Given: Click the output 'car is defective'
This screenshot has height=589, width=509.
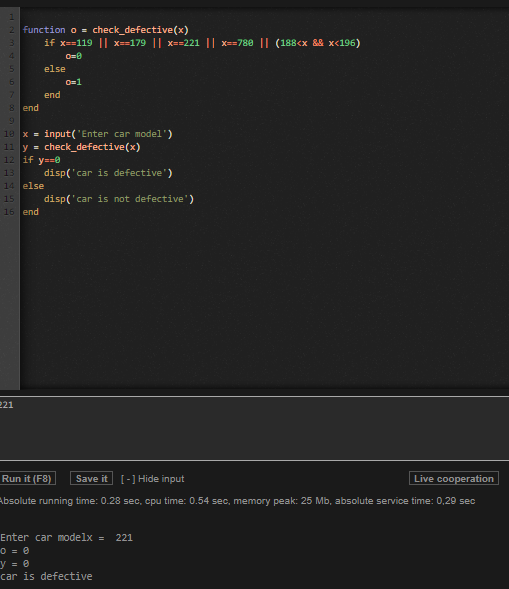Looking at the screenshot, I should pos(46,576).
